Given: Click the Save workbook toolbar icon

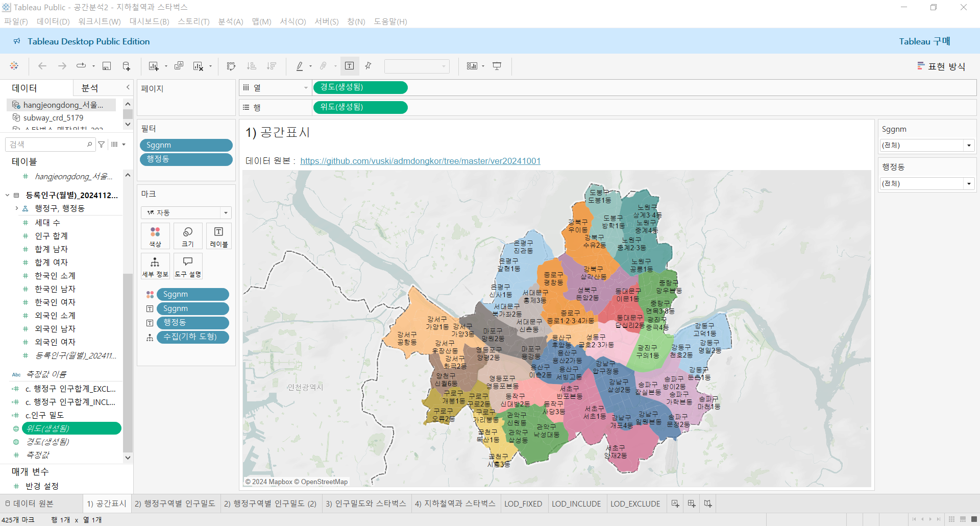Looking at the screenshot, I should coord(107,66).
